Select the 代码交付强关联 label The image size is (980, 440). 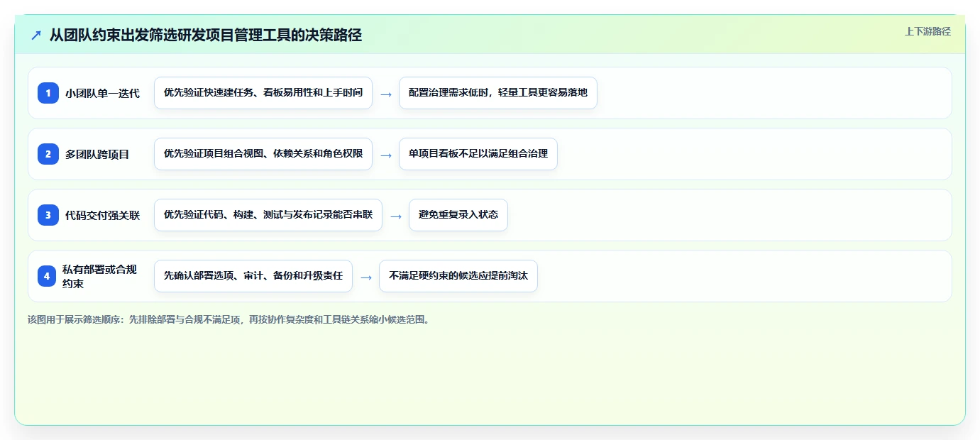[x=103, y=215]
